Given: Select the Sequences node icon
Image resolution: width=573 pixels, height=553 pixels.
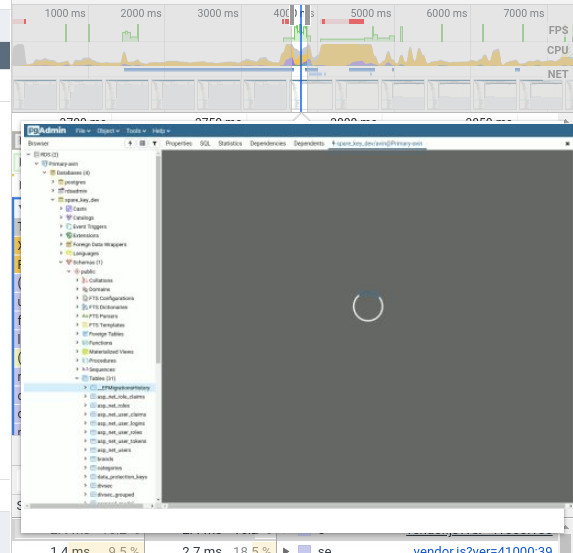Looking at the screenshot, I should (x=85, y=370).
